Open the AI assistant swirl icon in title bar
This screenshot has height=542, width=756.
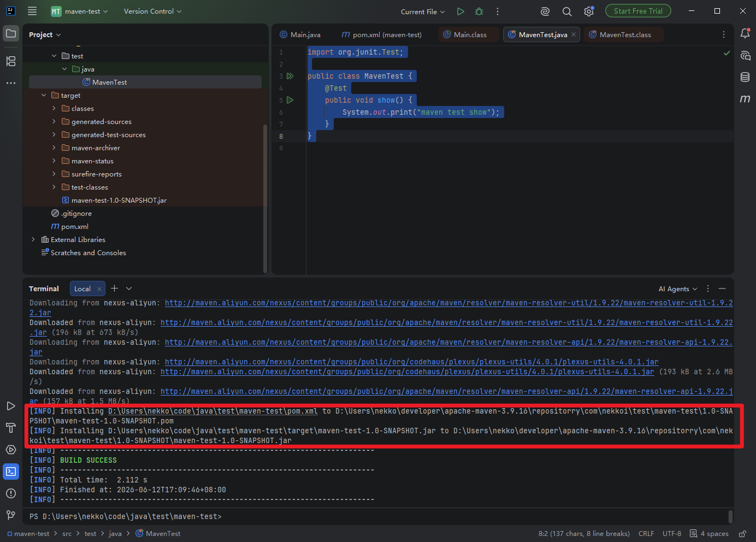[x=545, y=11]
